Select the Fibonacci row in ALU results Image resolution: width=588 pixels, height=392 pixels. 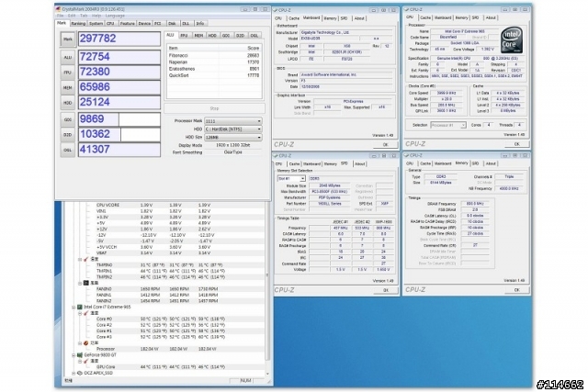tap(214, 55)
